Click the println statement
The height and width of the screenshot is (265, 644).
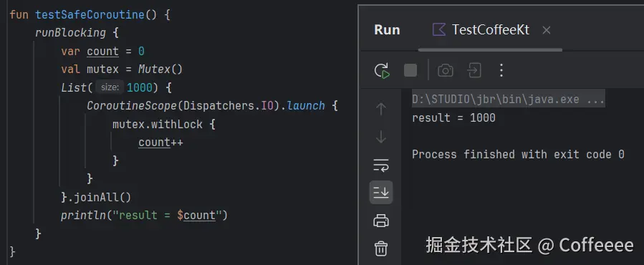coord(144,216)
